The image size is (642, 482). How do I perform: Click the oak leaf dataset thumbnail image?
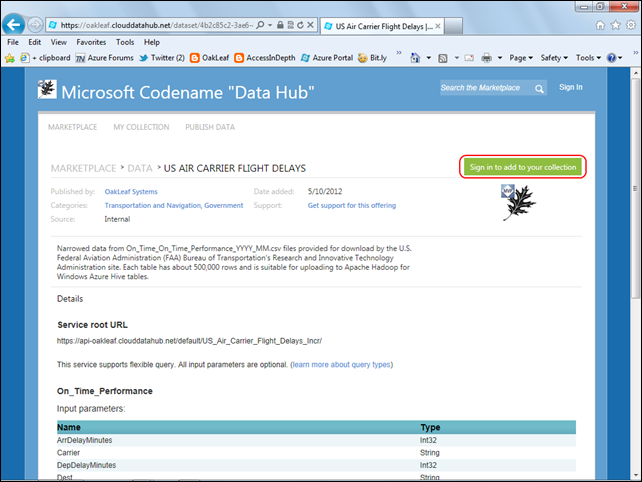[x=519, y=203]
